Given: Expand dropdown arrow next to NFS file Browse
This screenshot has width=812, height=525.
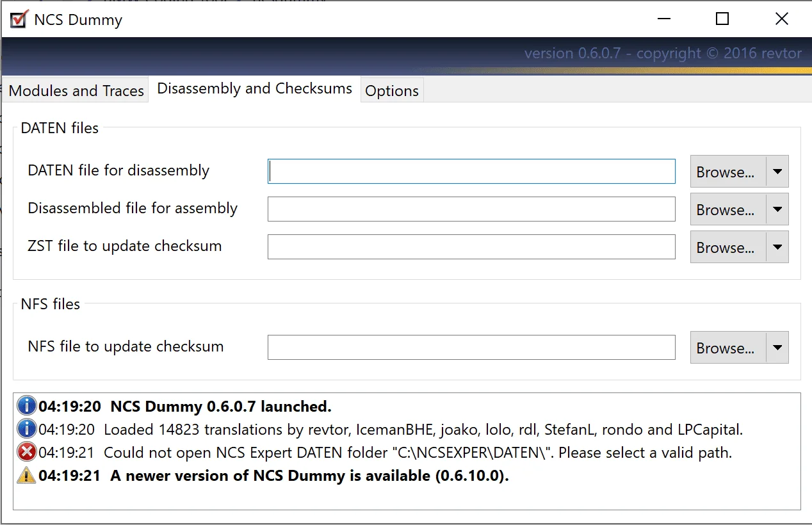Looking at the screenshot, I should click(x=777, y=348).
